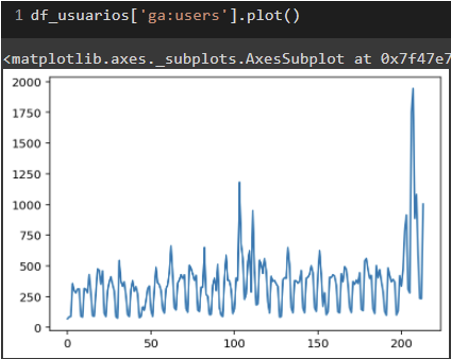Click the x-axis label 150

[x=318, y=343]
